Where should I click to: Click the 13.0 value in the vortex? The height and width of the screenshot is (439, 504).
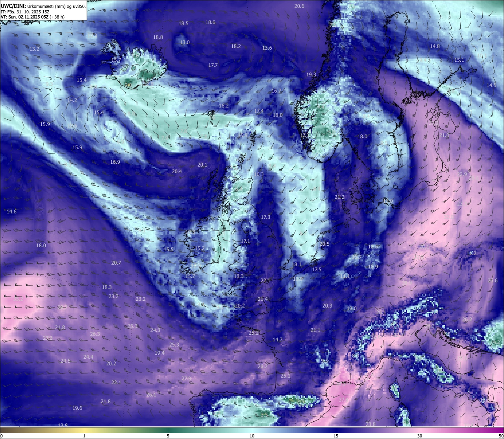(x=185, y=42)
